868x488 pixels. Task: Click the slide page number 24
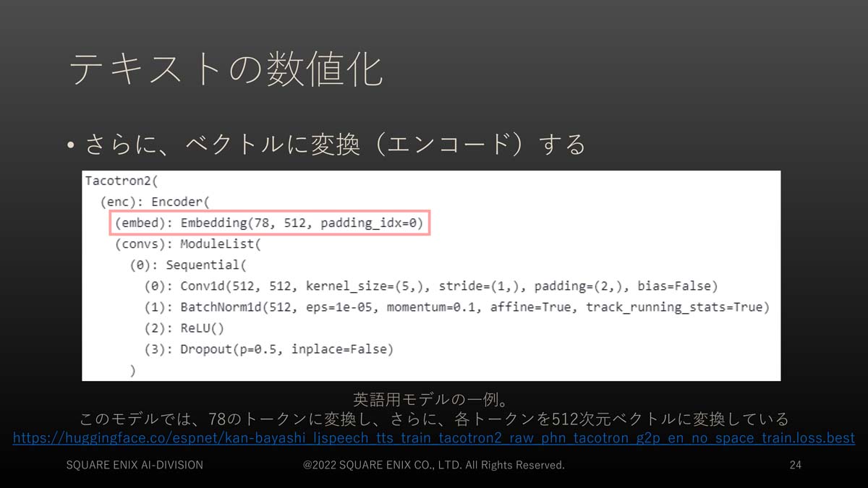(x=795, y=465)
